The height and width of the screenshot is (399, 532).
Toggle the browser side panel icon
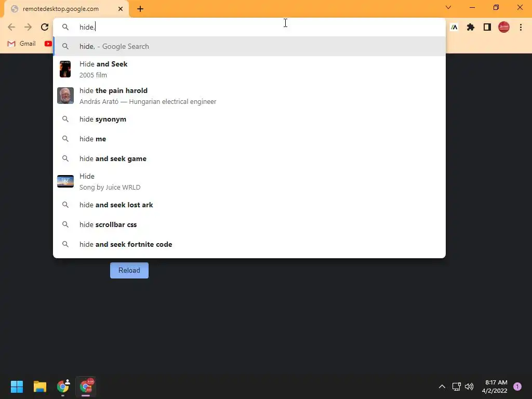click(487, 27)
